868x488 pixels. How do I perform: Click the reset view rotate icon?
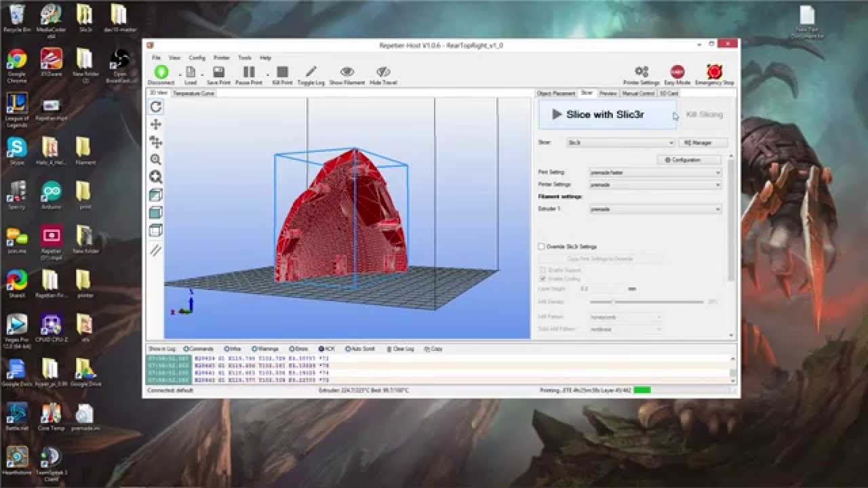coord(156,107)
